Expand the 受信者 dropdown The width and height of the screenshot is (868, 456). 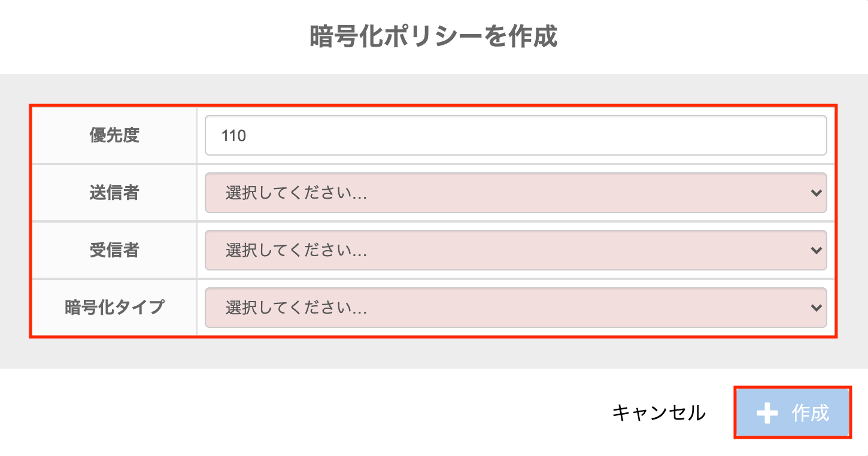[515, 250]
